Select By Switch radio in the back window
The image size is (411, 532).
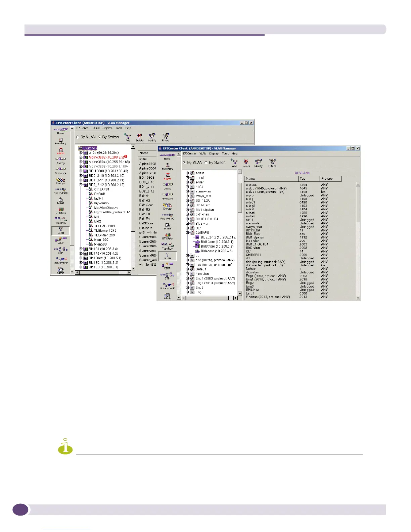pos(99,137)
